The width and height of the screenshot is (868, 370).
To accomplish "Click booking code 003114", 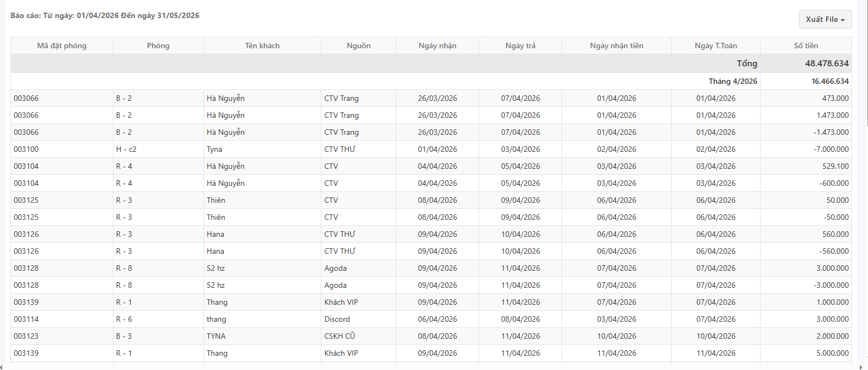I will [x=26, y=319].
